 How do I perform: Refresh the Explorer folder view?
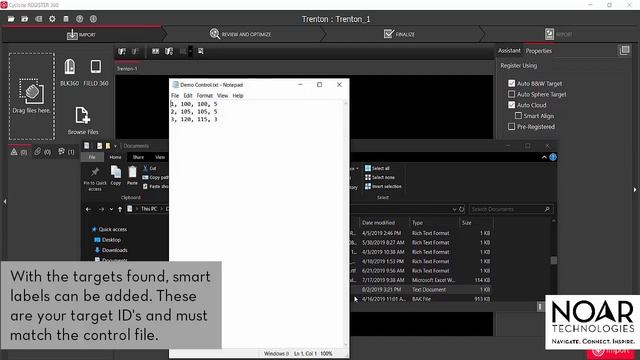tap(462, 209)
